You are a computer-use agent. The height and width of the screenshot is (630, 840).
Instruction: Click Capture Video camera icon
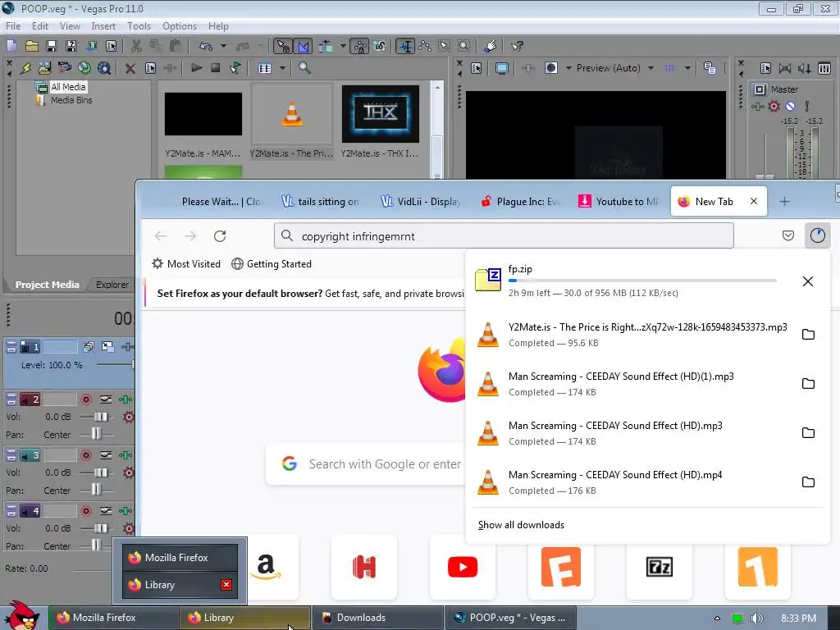tap(64, 68)
